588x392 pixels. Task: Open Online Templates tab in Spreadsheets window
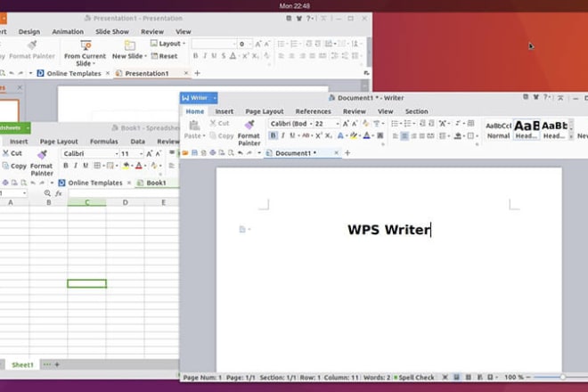pyautogui.click(x=94, y=183)
